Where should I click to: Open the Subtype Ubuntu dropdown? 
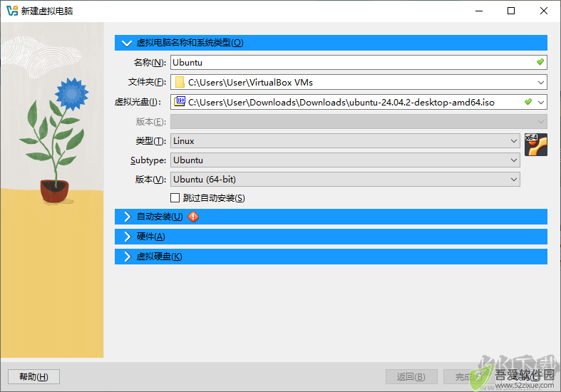point(345,160)
